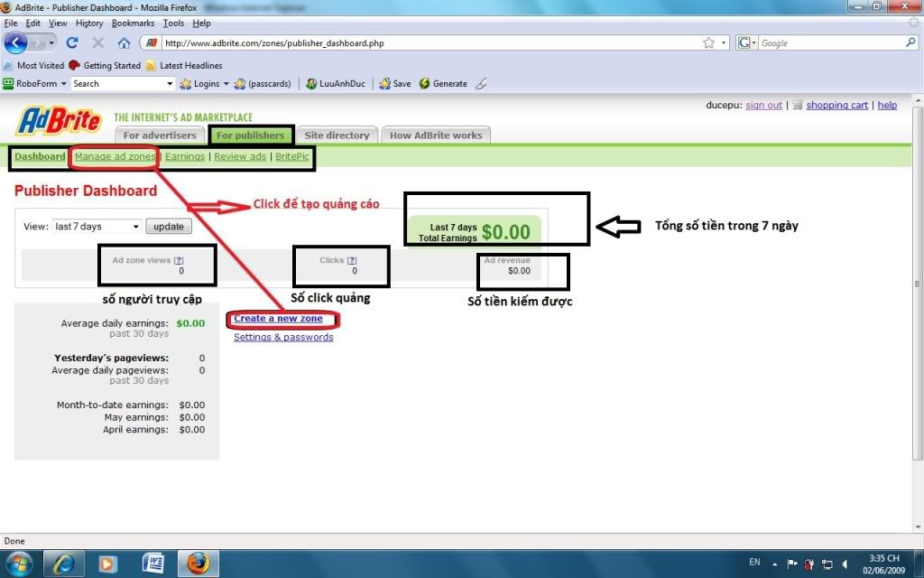Open the History menu
Image resolution: width=924 pixels, height=578 pixels.
click(x=89, y=23)
